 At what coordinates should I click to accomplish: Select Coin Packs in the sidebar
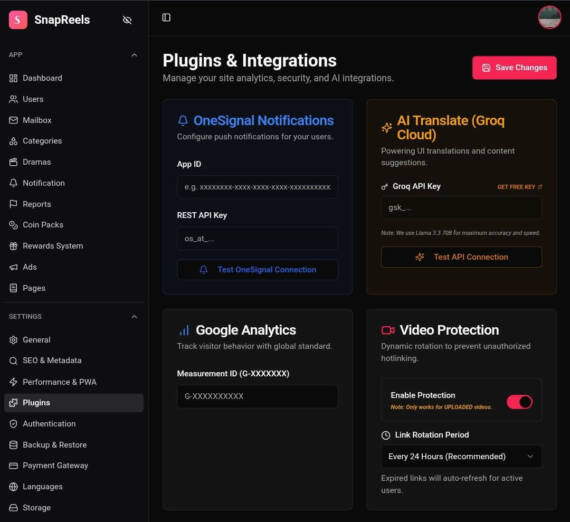[74, 225]
